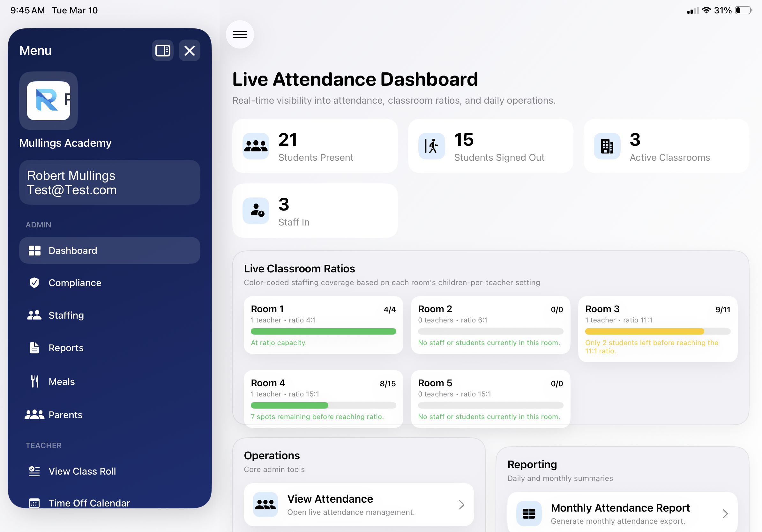Click Room 3 count 9/11

point(723,310)
